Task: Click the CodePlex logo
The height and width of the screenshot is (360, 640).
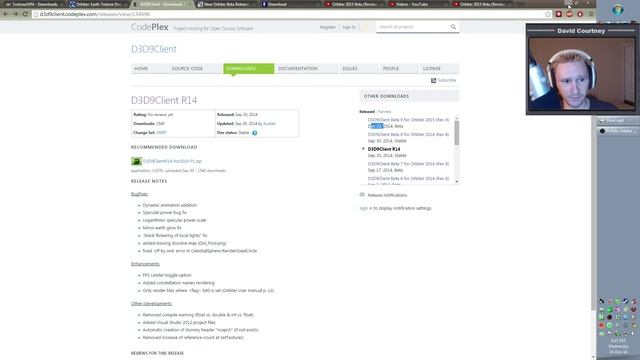Action: click(x=149, y=27)
